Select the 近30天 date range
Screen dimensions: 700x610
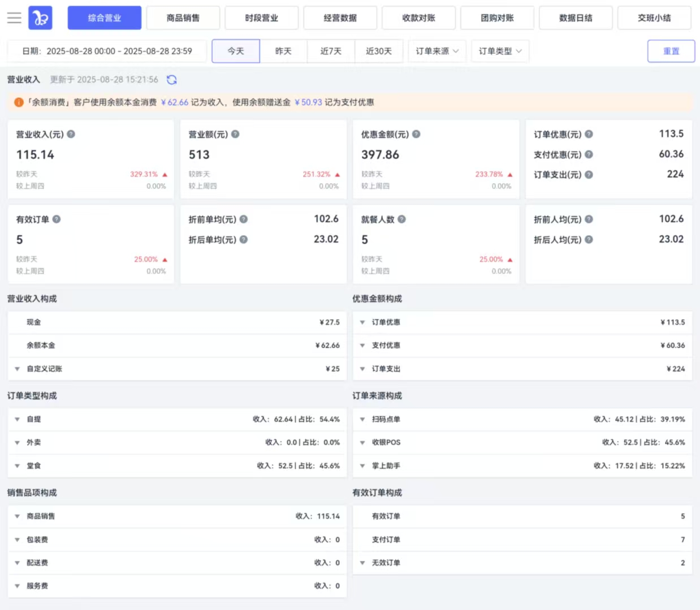[379, 51]
